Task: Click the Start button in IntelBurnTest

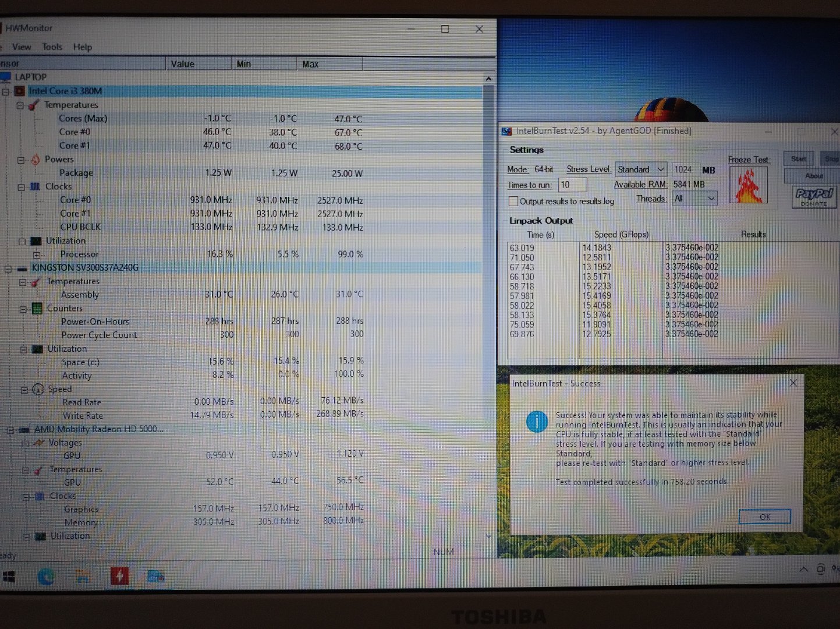Action: coord(799,158)
